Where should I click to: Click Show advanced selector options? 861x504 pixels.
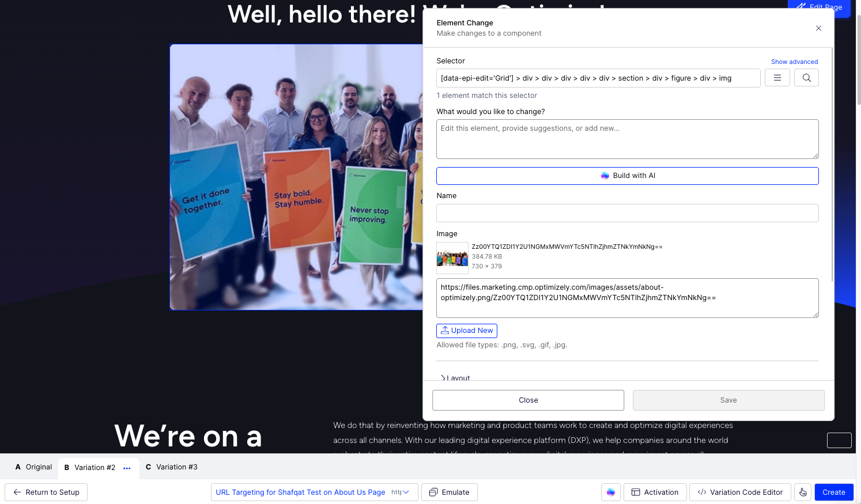794,62
